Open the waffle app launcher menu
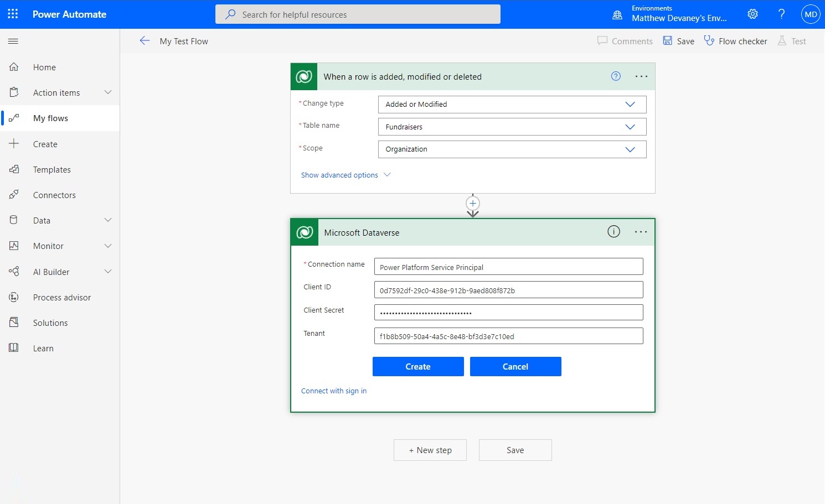Viewport: 825px width, 504px height. pos(12,14)
